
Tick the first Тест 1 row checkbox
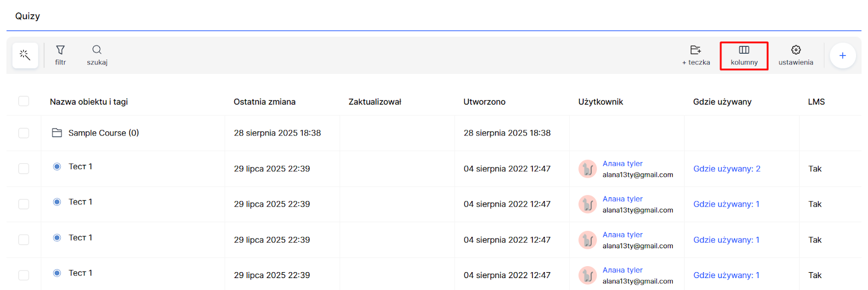point(24,169)
